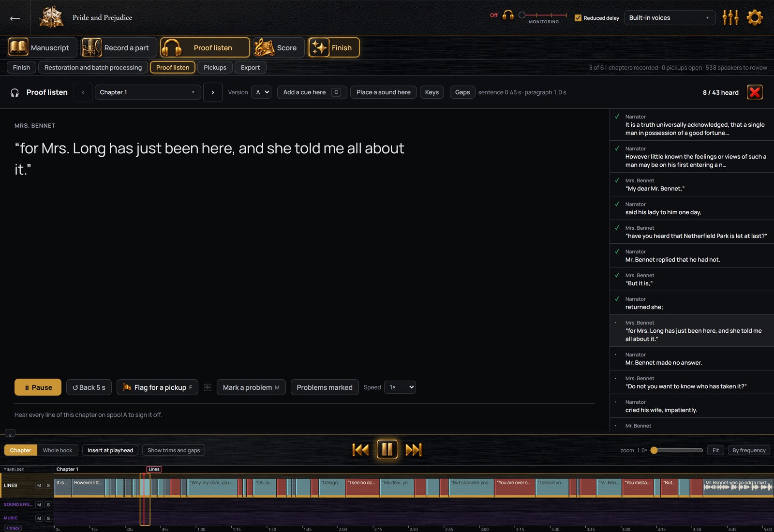Screen dimensions: 774x532
Task: Click the back arrow icon
Action: [15, 18]
